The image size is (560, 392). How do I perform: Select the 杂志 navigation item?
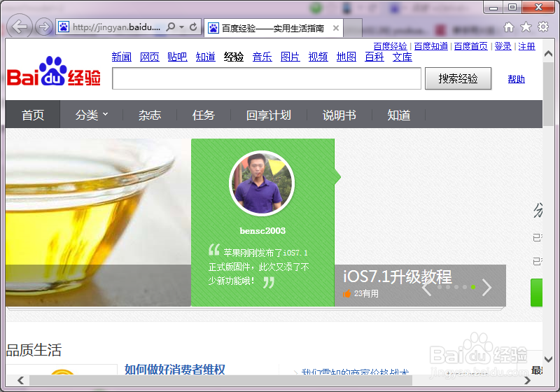(150, 115)
